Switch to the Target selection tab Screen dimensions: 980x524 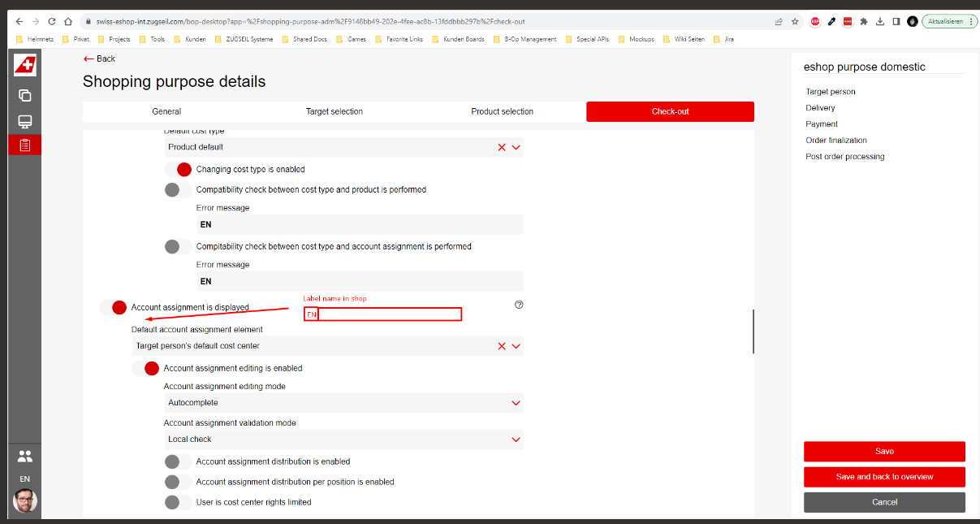pos(334,111)
